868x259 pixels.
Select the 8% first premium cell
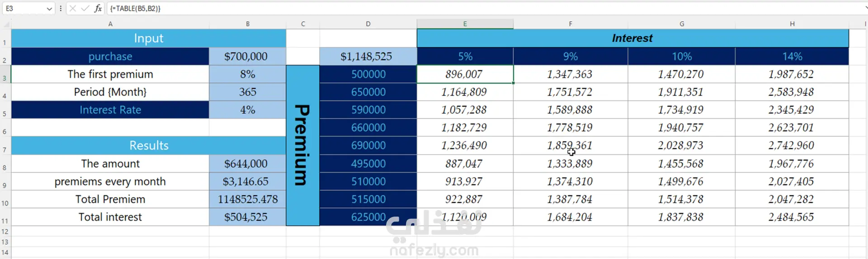click(247, 74)
